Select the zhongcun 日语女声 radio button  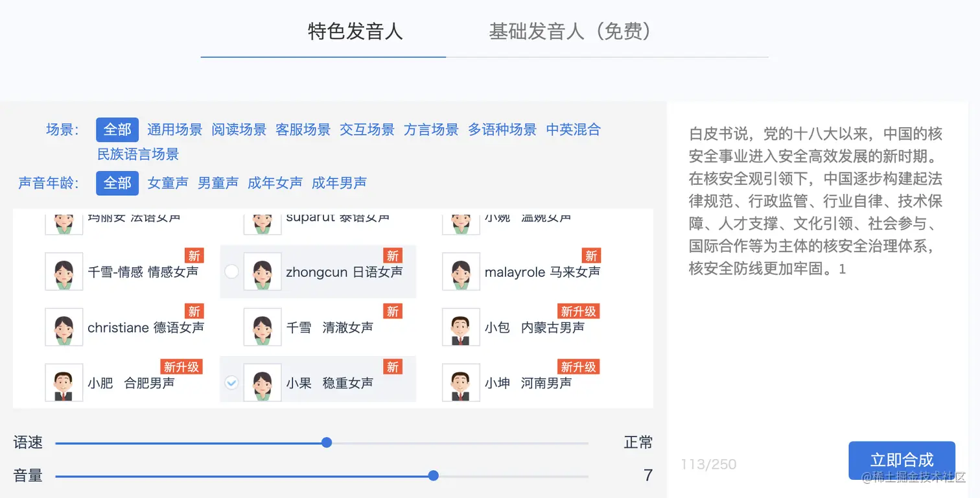tap(231, 272)
